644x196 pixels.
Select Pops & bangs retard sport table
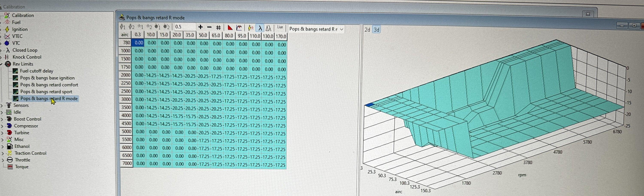coord(46,92)
